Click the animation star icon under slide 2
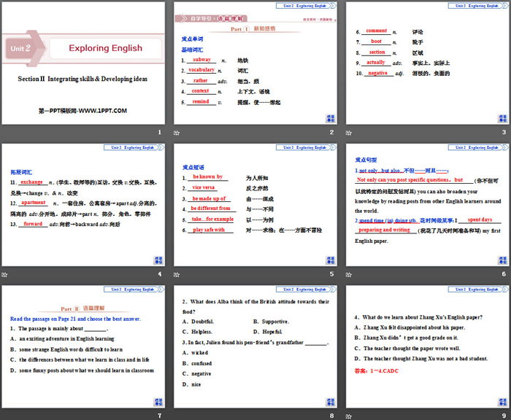Viewport: 511px width, 420px height. click(177, 133)
